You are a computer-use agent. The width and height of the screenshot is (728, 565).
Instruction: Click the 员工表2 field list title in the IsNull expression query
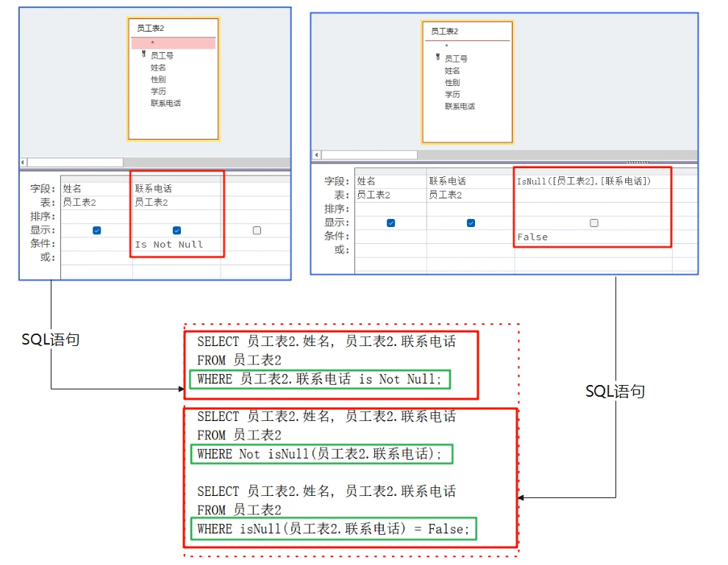[444, 31]
